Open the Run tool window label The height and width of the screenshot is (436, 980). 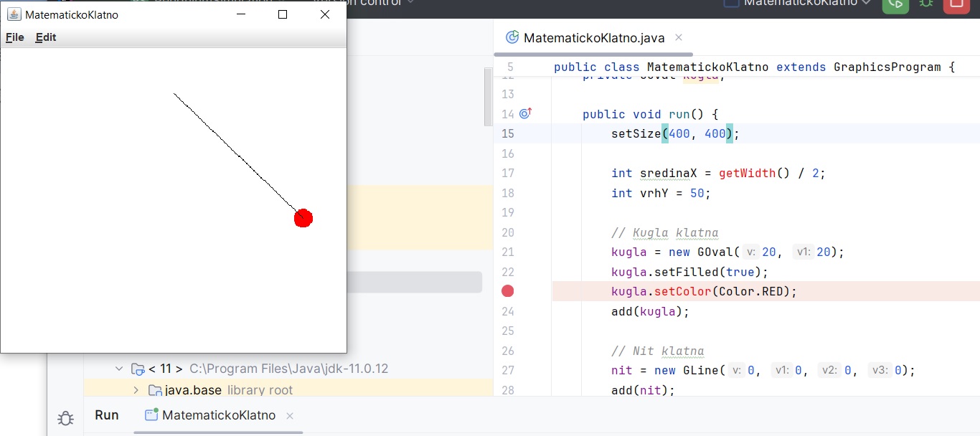tap(107, 415)
